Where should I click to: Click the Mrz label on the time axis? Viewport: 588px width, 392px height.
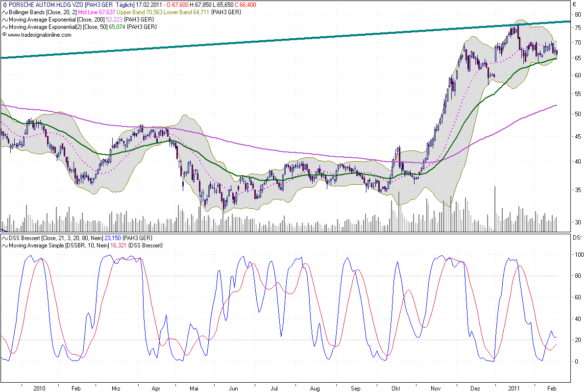(x=116, y=388)
